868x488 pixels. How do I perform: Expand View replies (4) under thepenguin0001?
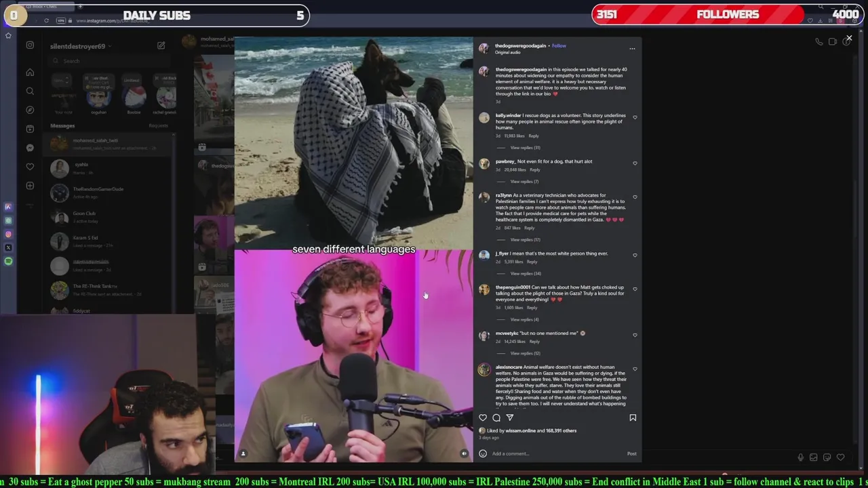tap(524, 320)
